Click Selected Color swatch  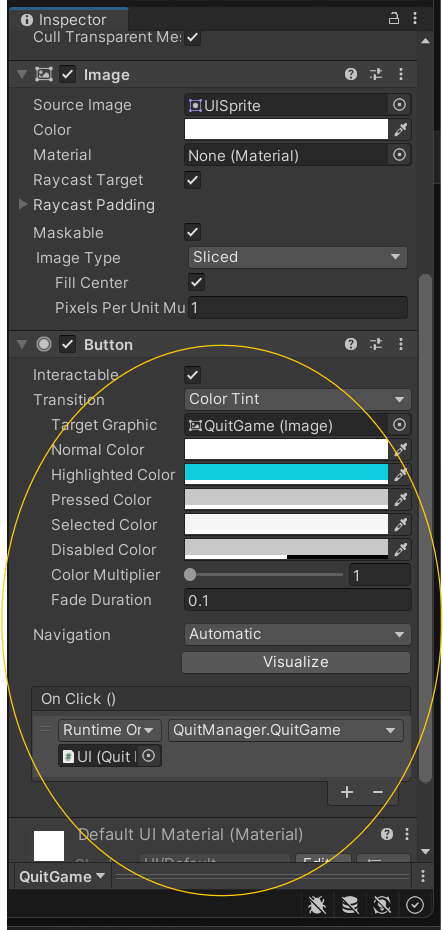click(x=286, y=524)
